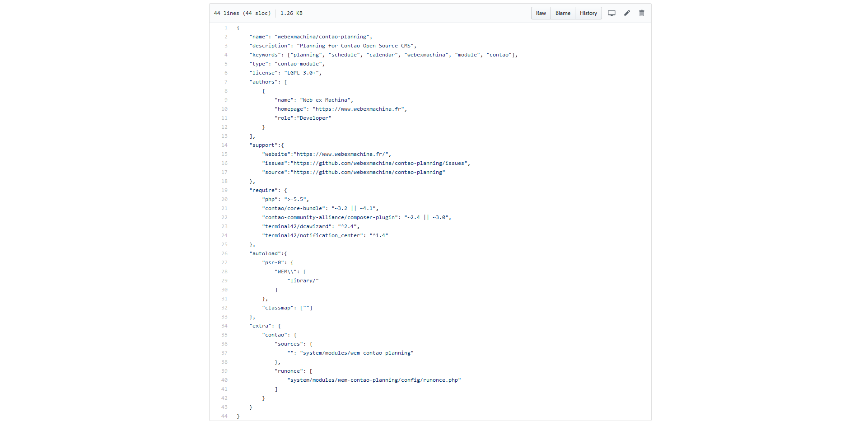
Task: Select line number 44
Action: [x=224, y=416]
